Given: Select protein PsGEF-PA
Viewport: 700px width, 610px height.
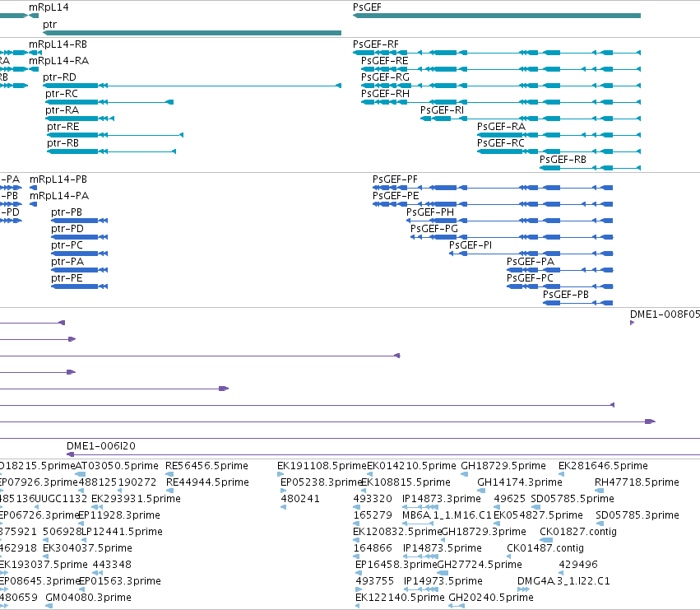Looking at the screenshot, I should 560,270.
